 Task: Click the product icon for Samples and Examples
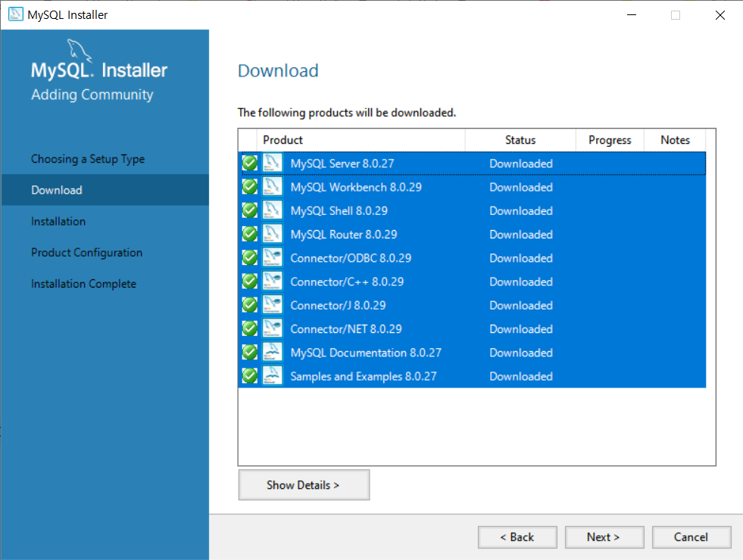pyautogui.click(x=273, y=376)
